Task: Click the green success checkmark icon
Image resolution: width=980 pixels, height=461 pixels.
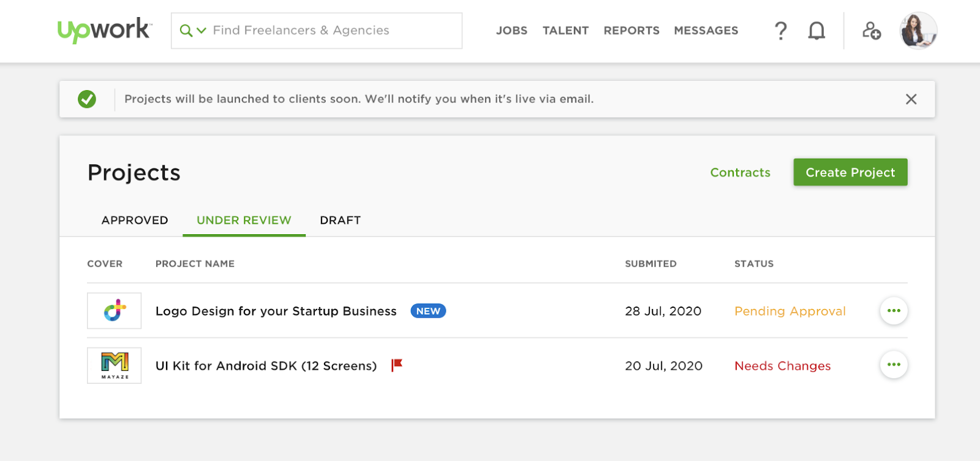Action: click(x=87, y=99)
